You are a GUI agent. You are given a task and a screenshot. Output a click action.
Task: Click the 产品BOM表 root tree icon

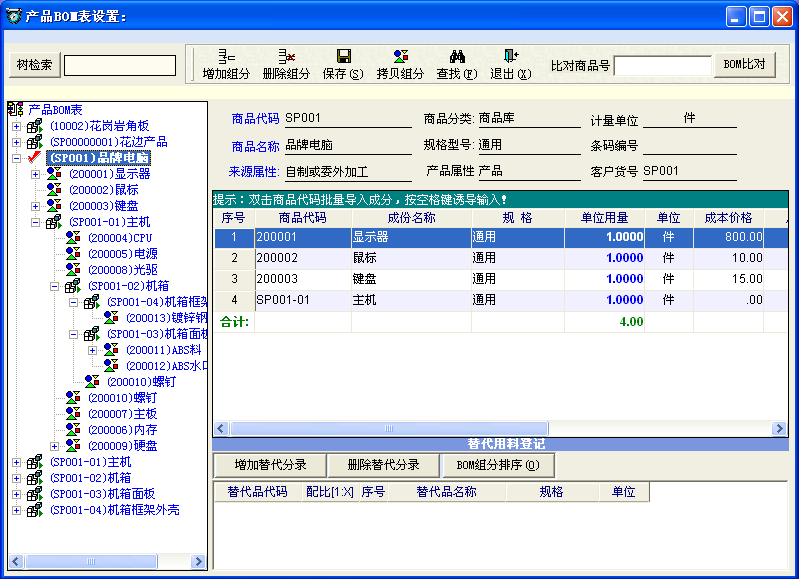tap(15, 109)
